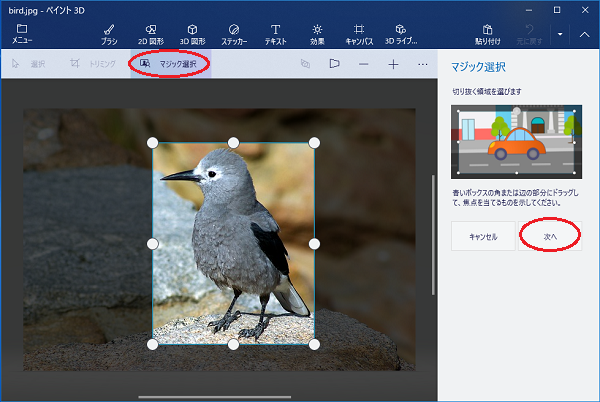Select the ステッカー stickers tool
The height and width of the screenshot is (402, 600).
(x=233, y=34)
